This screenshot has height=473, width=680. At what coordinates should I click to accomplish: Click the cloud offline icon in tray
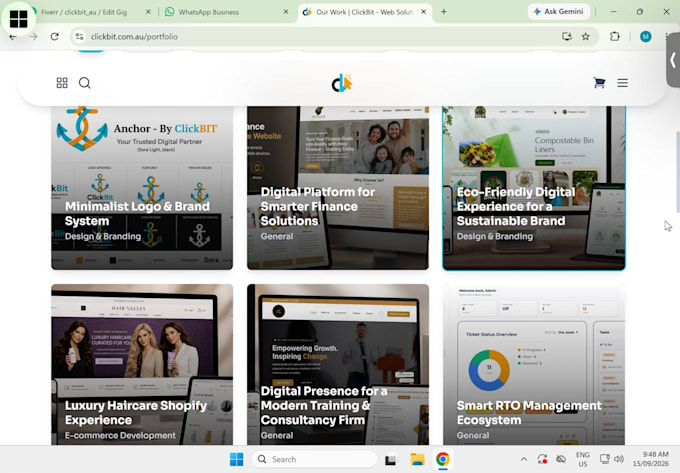tap(561, 459)
